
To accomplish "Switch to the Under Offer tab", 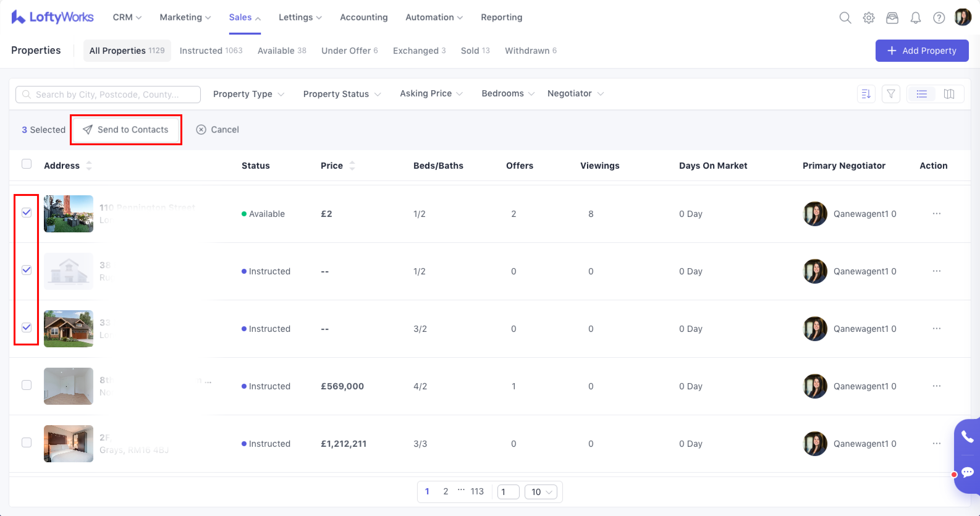I will click(x=349, y=51).
